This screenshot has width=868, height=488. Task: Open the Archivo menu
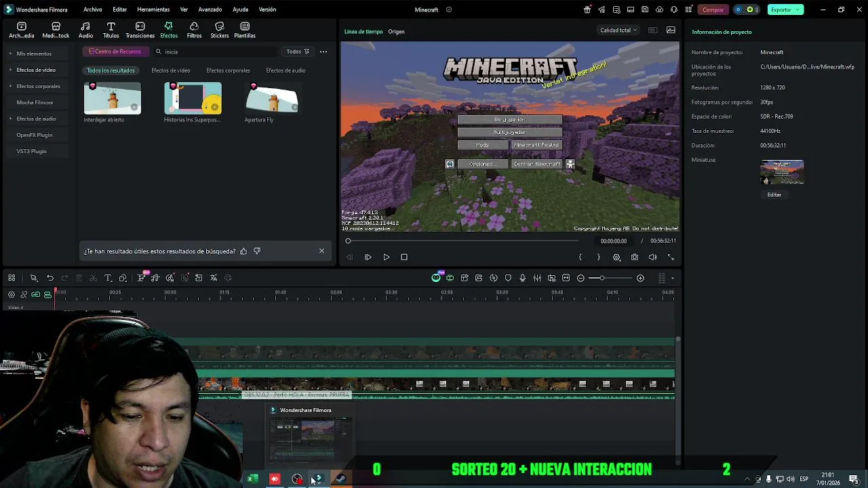[93, 9]
